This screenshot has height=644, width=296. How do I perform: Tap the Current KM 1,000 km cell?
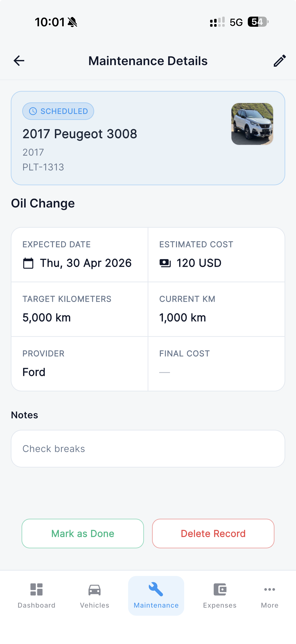[216, 309]
